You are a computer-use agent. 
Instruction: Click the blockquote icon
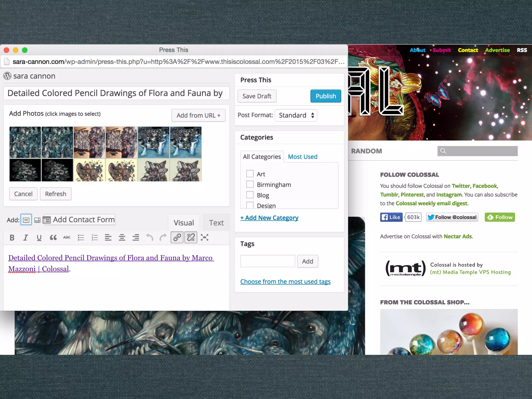(53, 237)
